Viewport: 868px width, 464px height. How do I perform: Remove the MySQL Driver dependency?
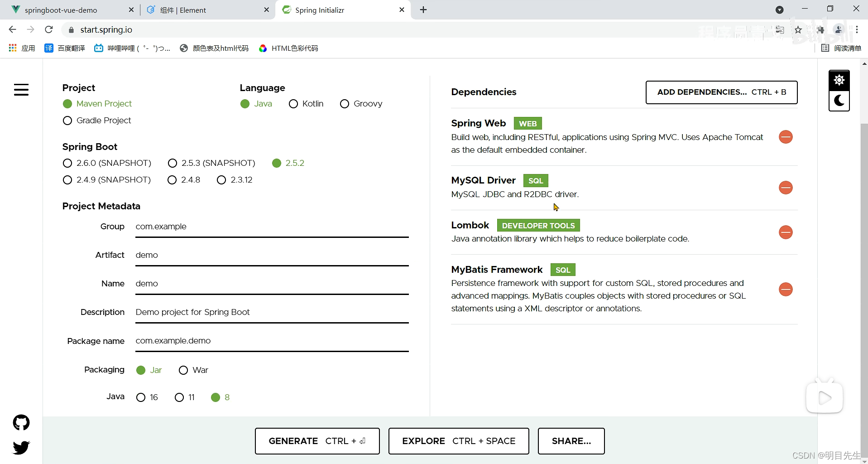[x=786, y=188]
